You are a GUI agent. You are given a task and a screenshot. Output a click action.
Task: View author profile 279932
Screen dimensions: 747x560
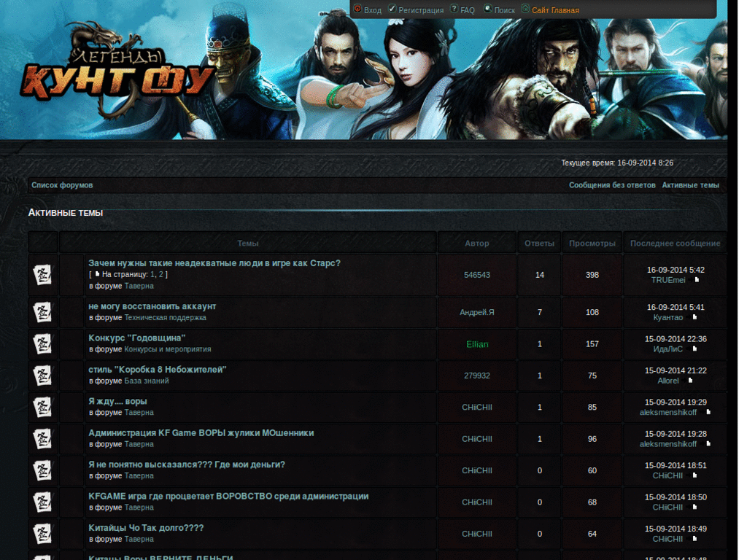click(x=477, y=376)
